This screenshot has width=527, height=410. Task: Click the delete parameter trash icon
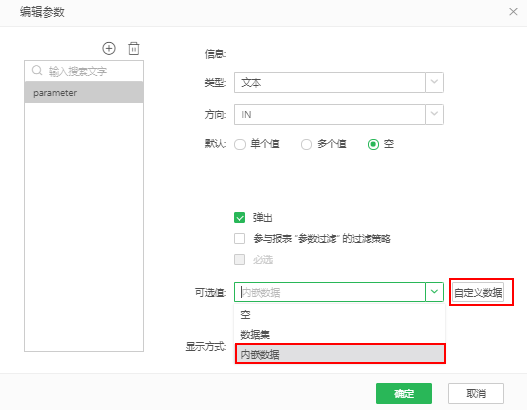tap(134, 48)
